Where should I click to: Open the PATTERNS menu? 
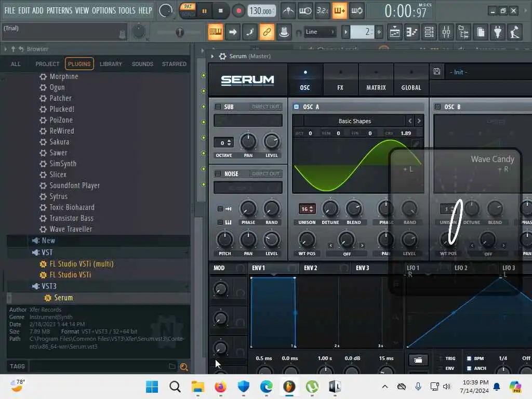(x=59, y=10)
